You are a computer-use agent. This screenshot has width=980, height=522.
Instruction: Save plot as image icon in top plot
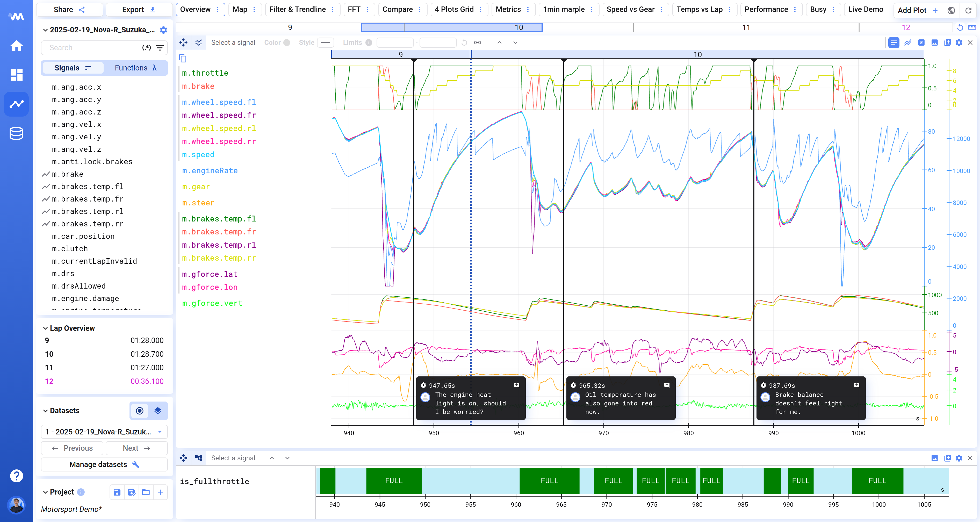tap(934, 42)
